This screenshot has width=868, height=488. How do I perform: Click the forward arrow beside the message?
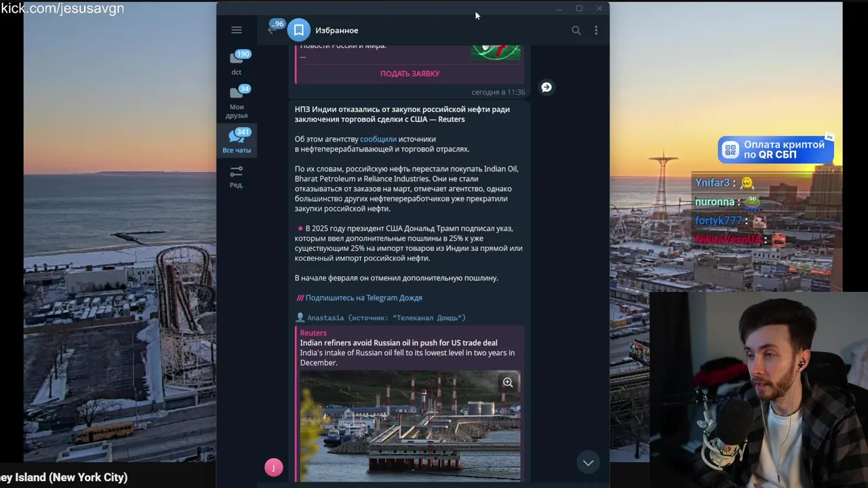547,87
